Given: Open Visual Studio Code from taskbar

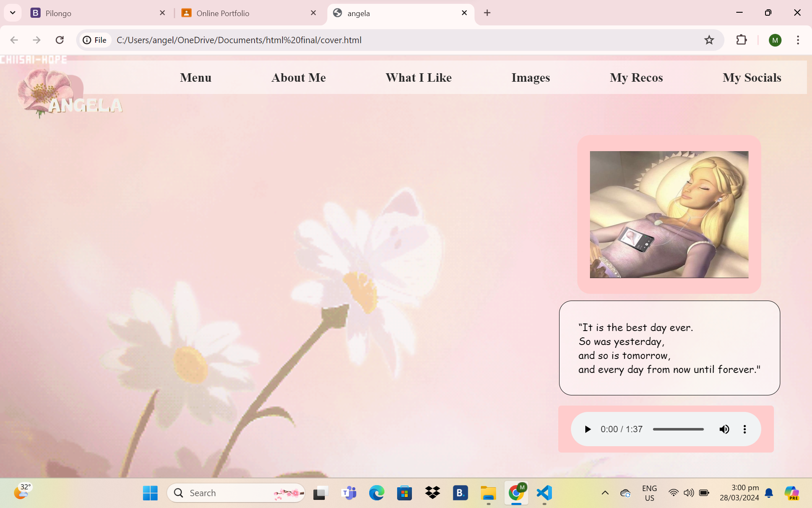Looking at the screenshot, I should pyautogui.click(x=544, y=493).
